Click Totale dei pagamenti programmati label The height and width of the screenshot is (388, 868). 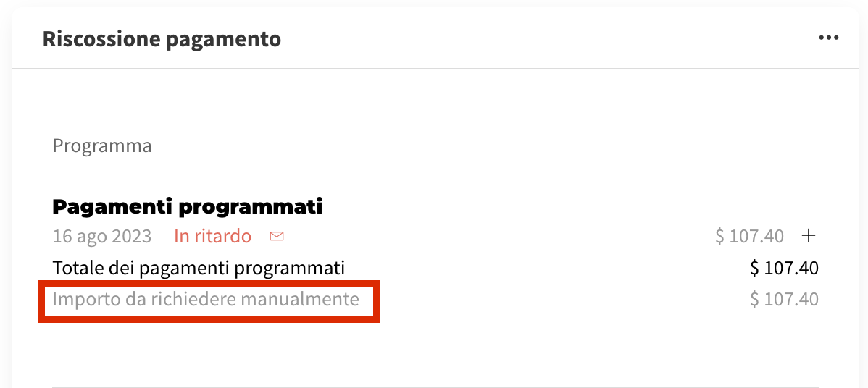tap(199, 268)
